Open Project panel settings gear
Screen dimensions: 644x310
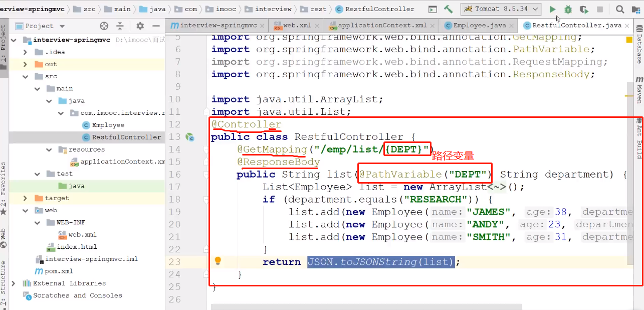point(140,26)
